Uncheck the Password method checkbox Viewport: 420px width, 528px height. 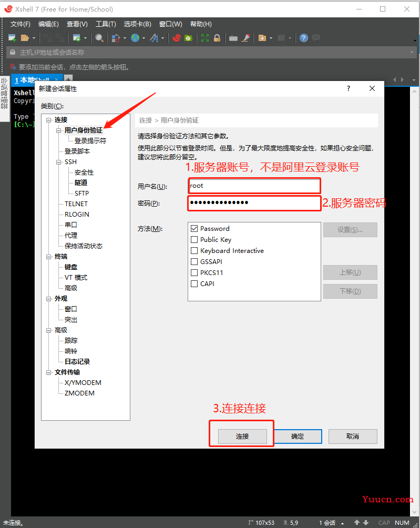[194, 228]
